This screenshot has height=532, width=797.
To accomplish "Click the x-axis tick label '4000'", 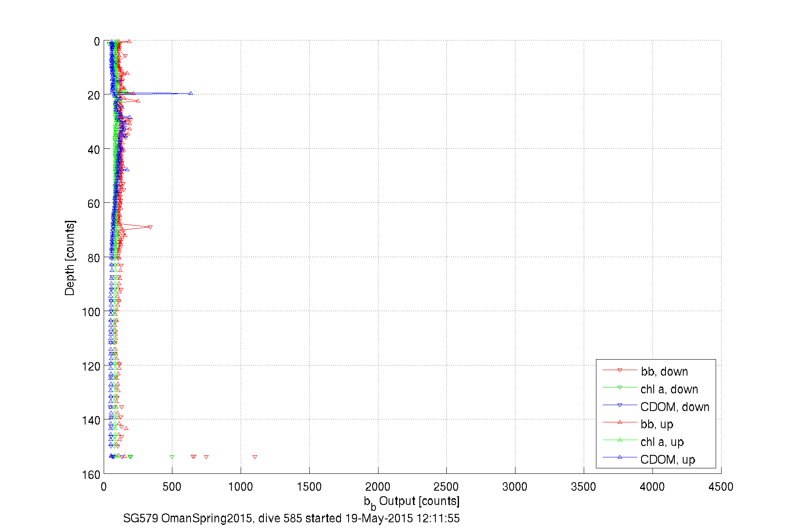I will [652, 487].
